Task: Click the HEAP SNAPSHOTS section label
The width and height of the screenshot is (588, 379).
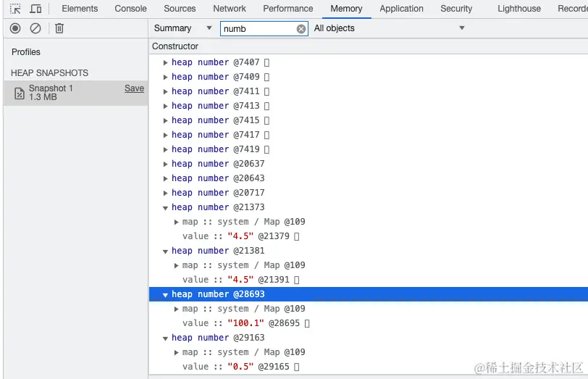Action: click(49, 72)
